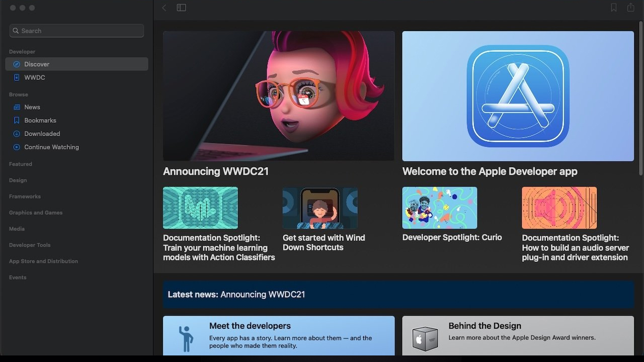Click the Search field in the sidebar
This screenshot has width=644, height=362.
click(76, 31)
